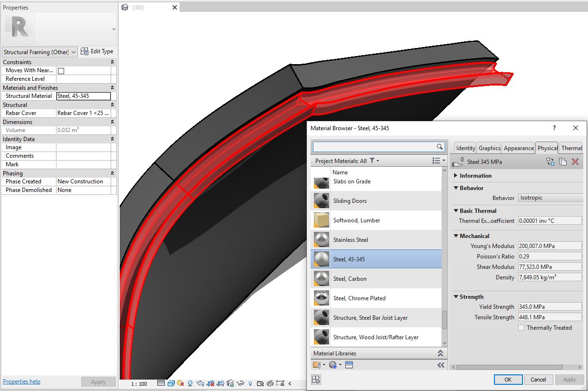Turn on the Sun Path icon
This screenshot has height=391, width=588.
pyautogui.click(x=180, y=383)
